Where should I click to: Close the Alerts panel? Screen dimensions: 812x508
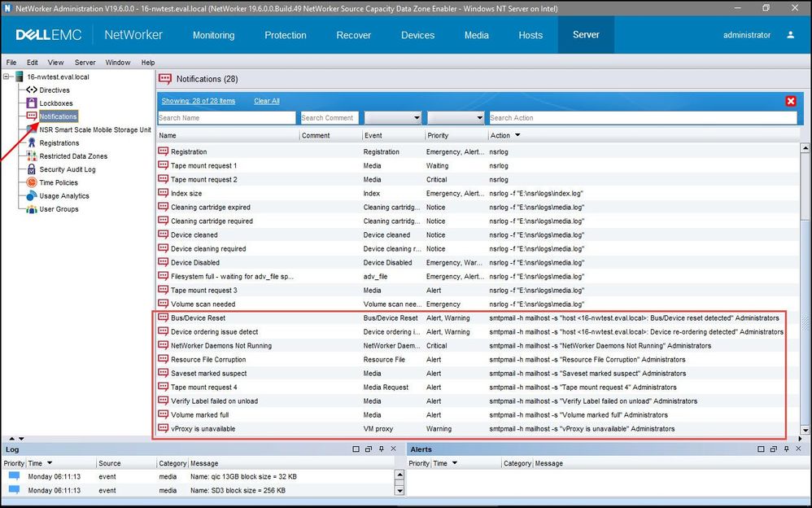pyautogui.click(x=798, y=449)
